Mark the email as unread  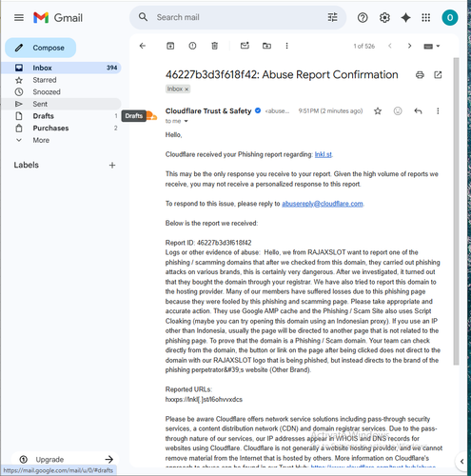tap(245, 46)
